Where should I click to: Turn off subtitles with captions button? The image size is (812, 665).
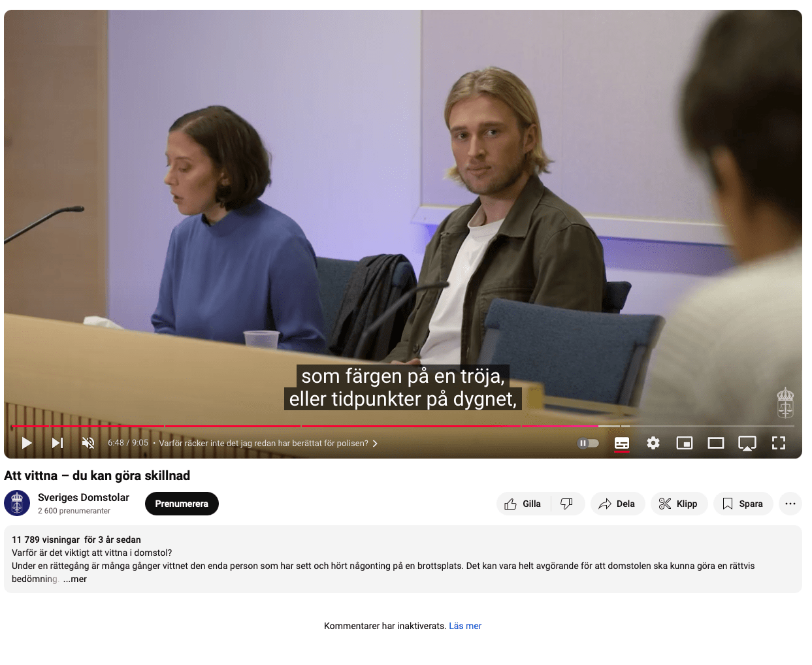tap(622, 443)
